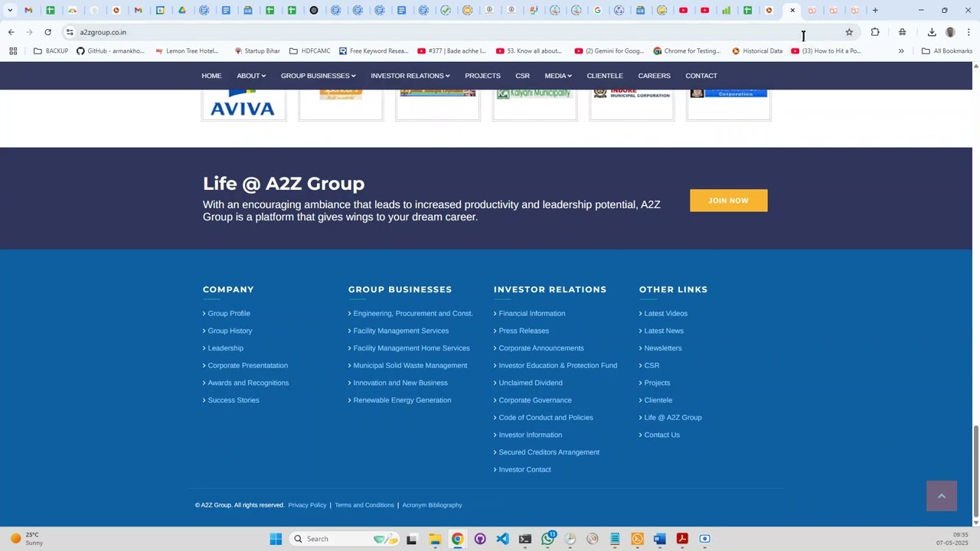
Task: Open the Lemon Tree Hotel bookmark
Action: 186,51
